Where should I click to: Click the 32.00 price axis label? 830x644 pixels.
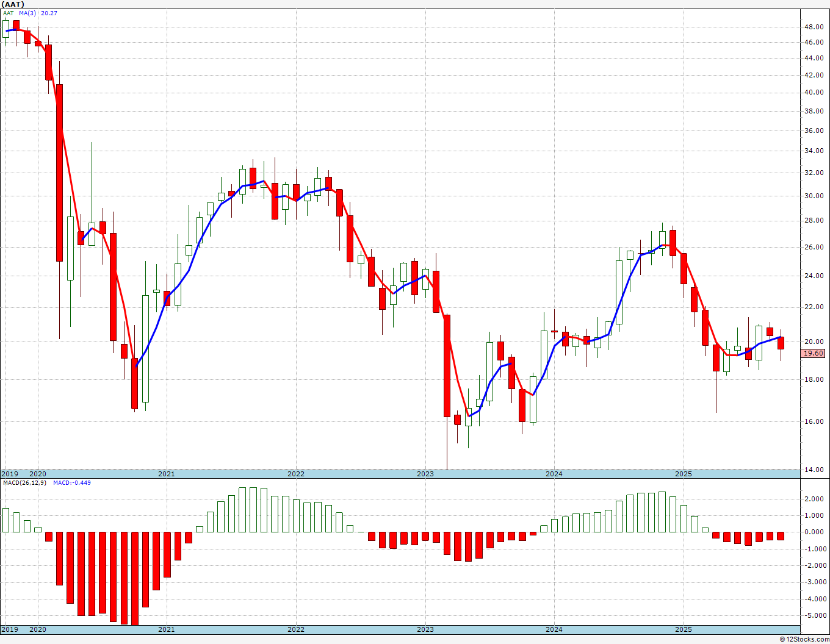click(x=814, y=173)
